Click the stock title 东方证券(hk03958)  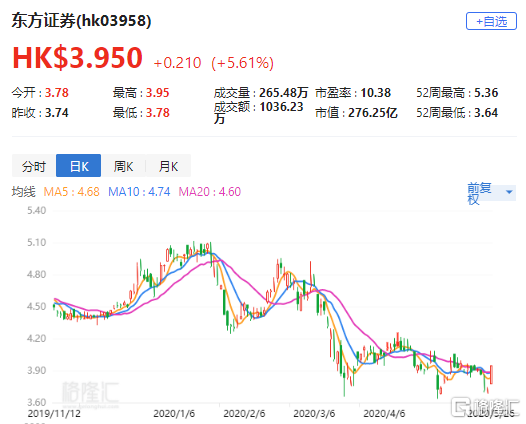pyautogui.click(x=82, y=21)
